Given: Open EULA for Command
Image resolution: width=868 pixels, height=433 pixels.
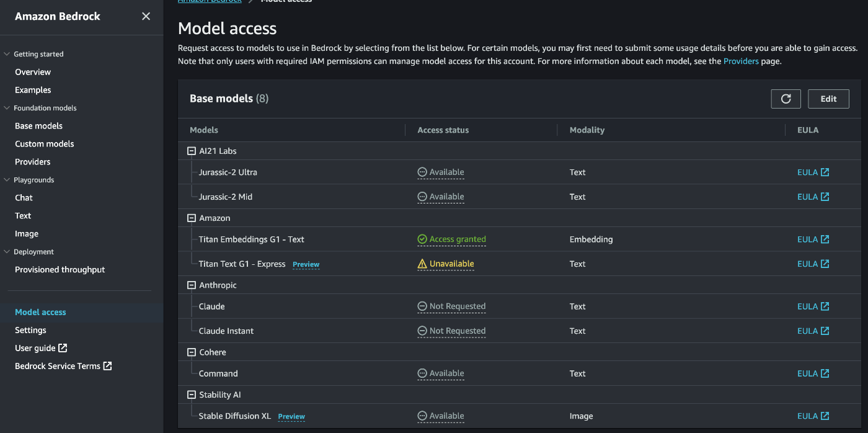Looking at the screenshot, I should (813, 373).
